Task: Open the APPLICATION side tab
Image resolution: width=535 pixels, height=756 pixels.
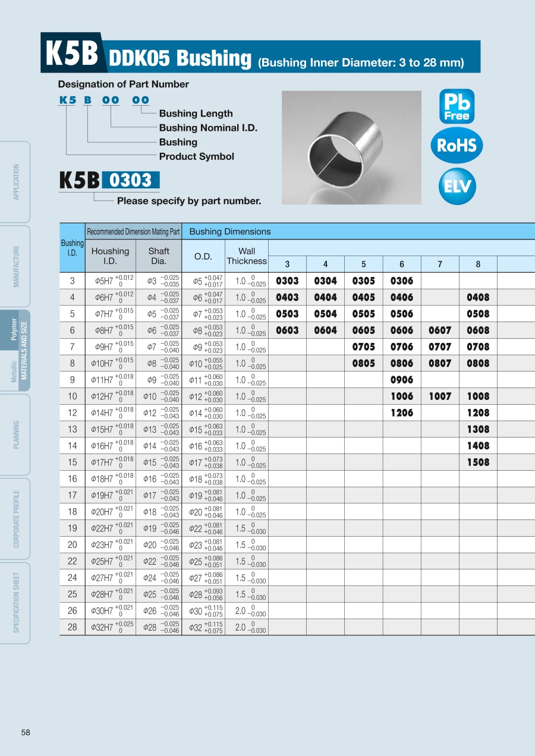Action: click(16, 182)
